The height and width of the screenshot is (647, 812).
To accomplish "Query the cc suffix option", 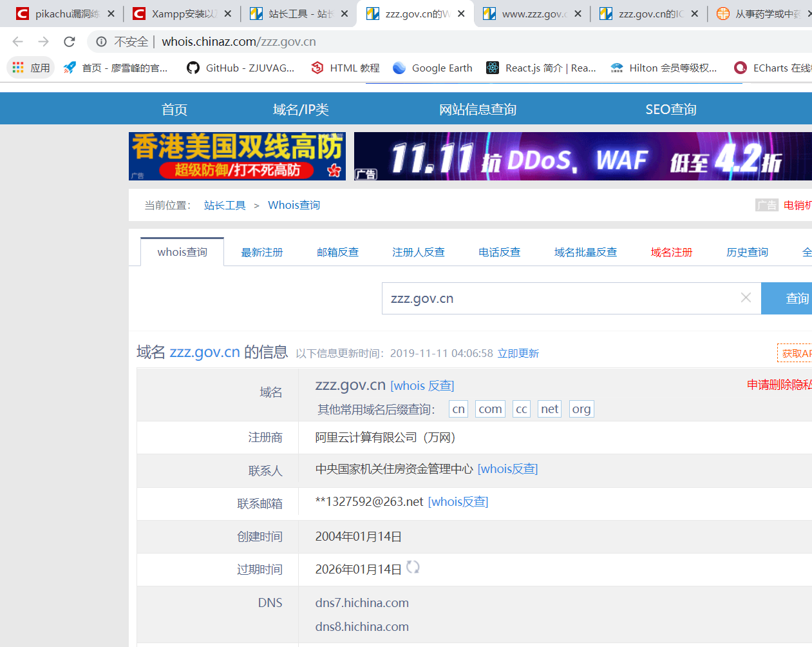I will point(522,409).
